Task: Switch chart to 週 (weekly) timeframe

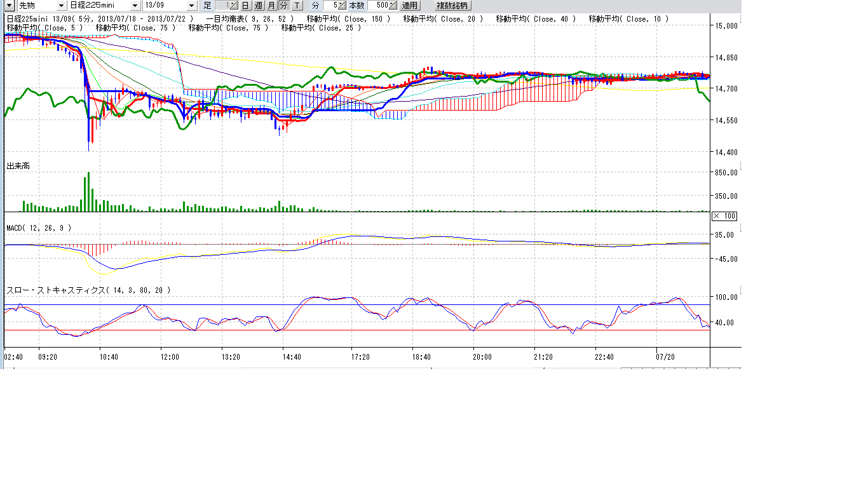Action: click(258, 6)
